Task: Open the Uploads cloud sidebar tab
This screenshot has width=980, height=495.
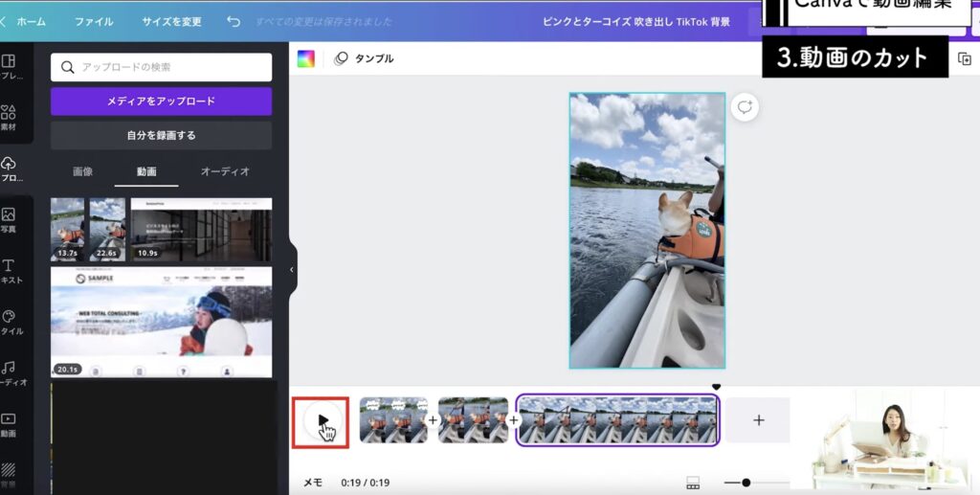Action: pos(9,169)
